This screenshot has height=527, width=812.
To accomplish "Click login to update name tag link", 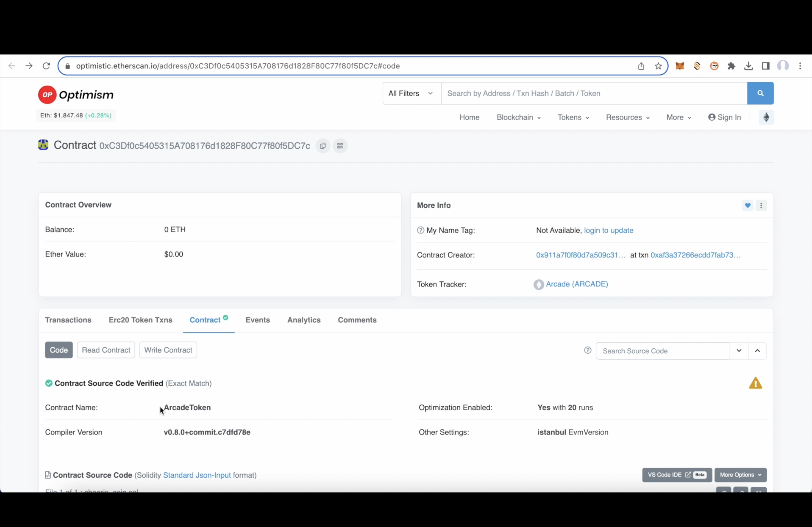I will click(x=608, y=230).
